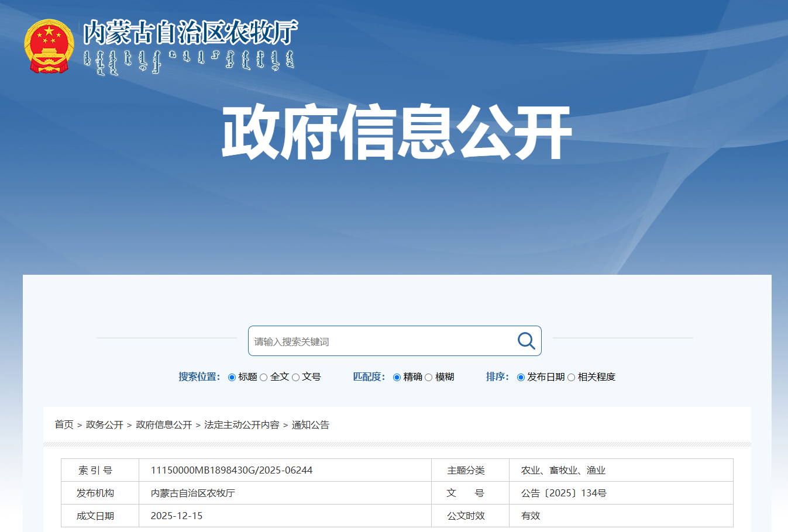
Task: Sort results by 相关程度
Action: pos(572,377)
